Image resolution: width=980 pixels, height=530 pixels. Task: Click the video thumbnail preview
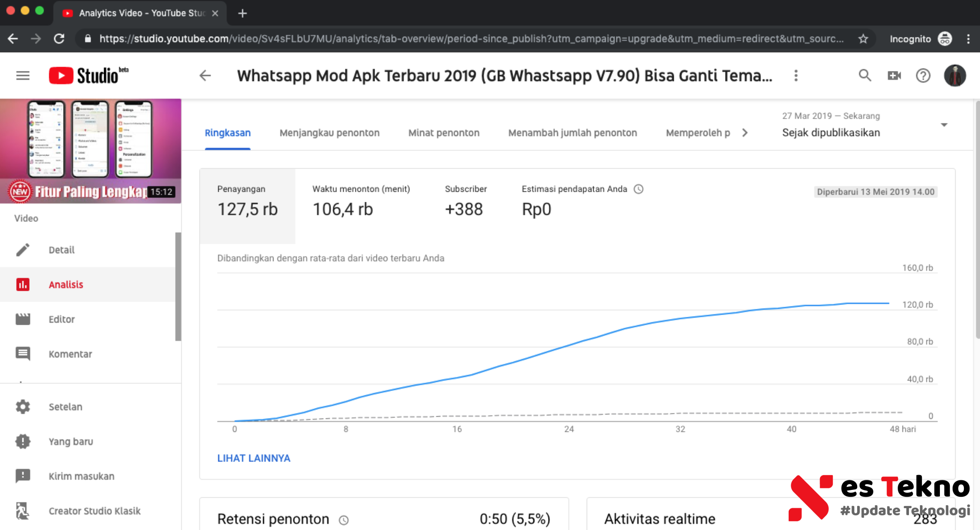[91, 150]
